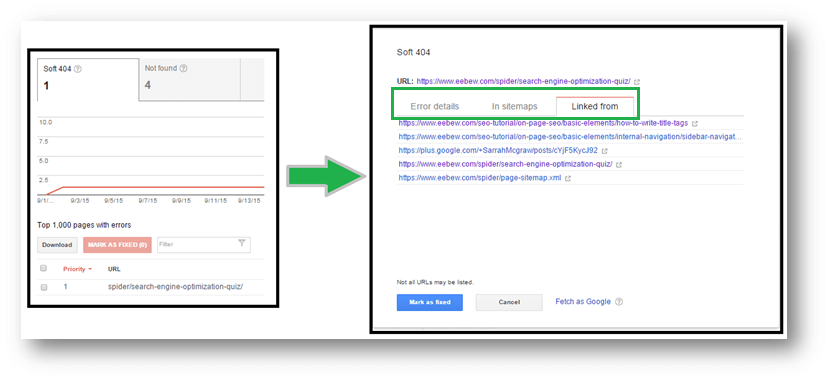
Task: Open the Soft 404 help icon
Action: (x=78, y=69)
